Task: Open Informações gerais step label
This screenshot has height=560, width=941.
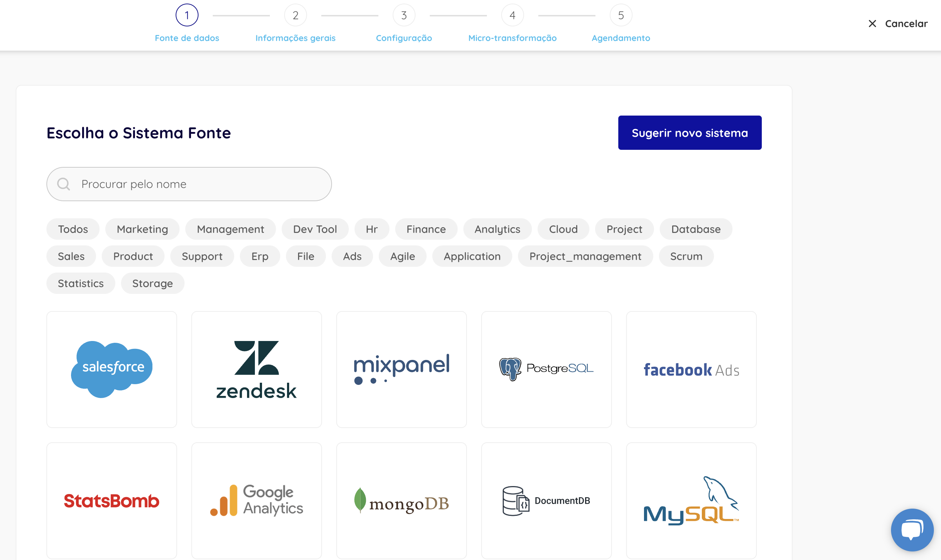Action: click(295, 38)
